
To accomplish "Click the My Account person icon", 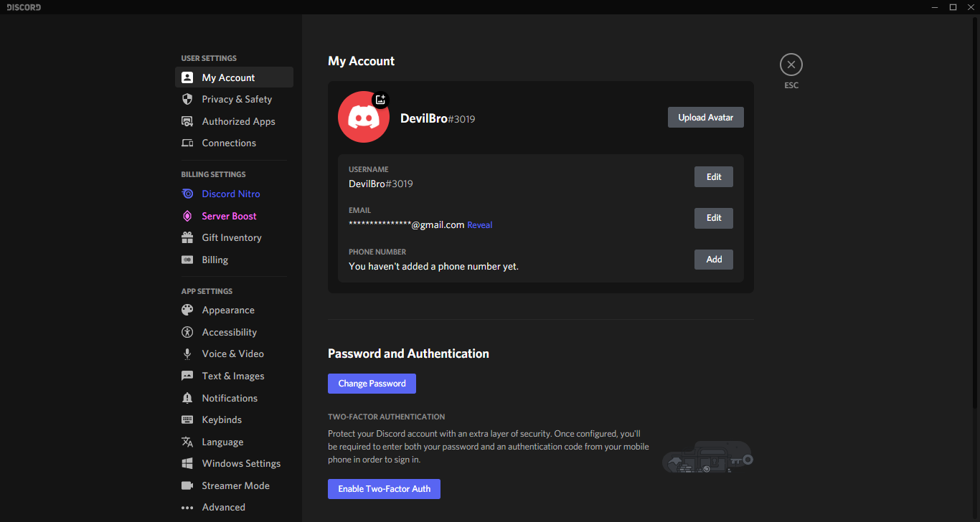I will pos(187,77).
